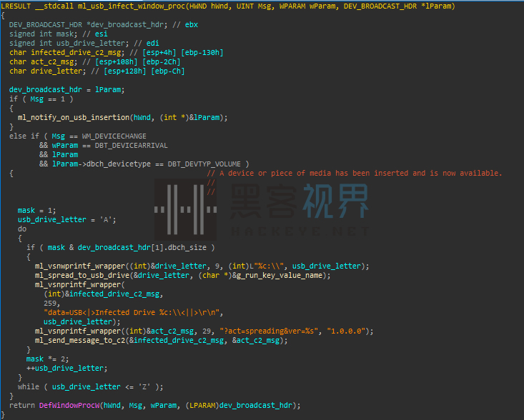Click the 259 buffer size argument

(50, 303)
